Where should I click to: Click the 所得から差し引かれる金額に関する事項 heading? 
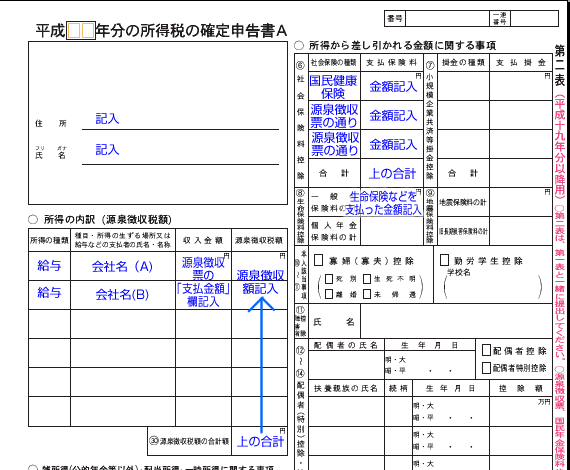(402, 45)
